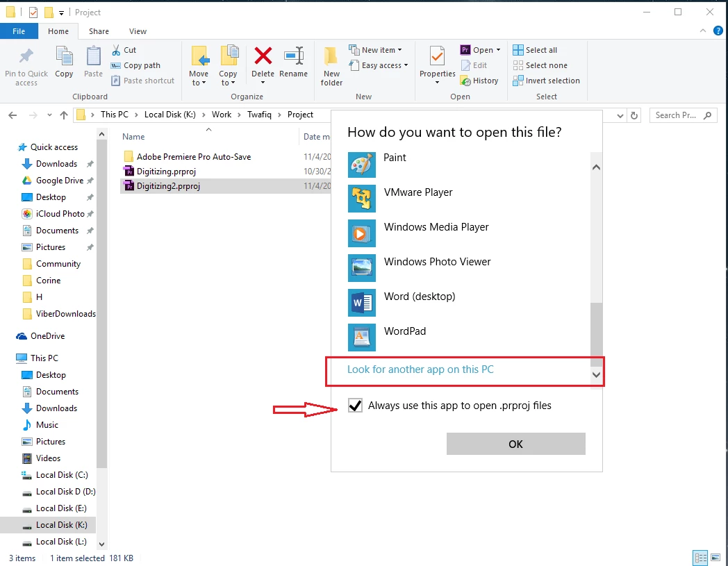Switch to the View ribbon tab
This screenshot has width=728, height=566.
[x=138, y=31]
